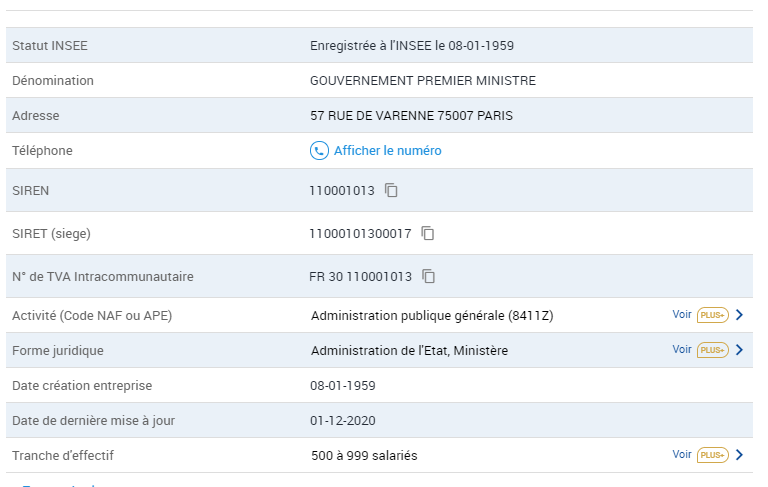
Task: Click the Adresse label
Action: (36, 116)
